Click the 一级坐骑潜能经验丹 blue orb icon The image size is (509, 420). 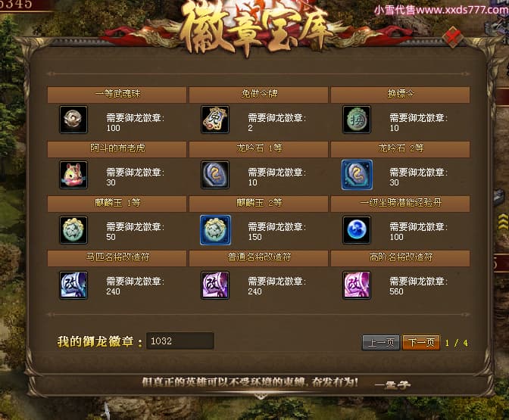357,229
